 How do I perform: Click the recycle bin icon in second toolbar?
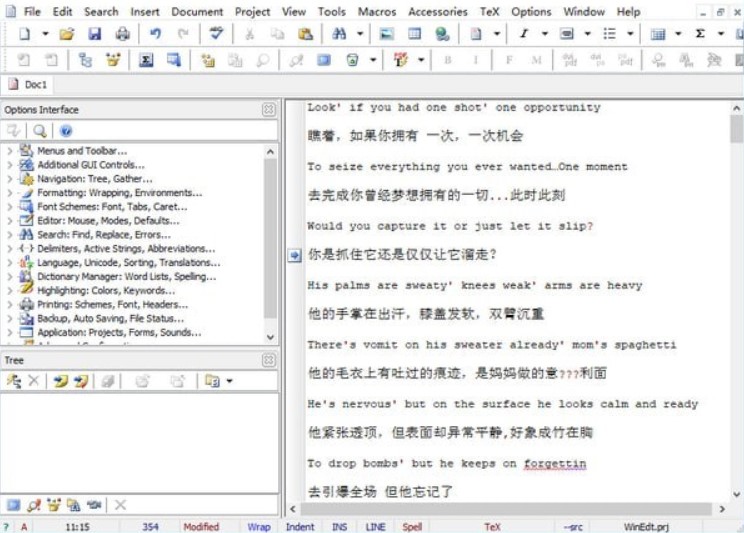(x=352, y=60)
